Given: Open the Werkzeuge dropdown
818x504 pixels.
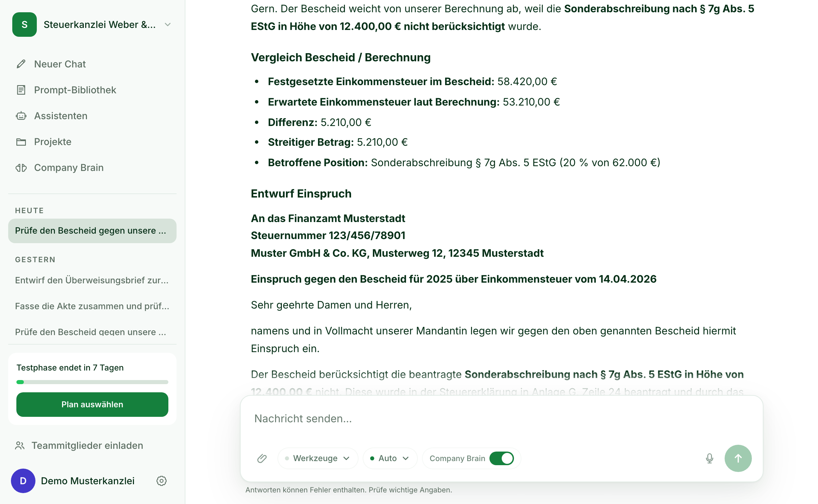Looking at the screenshot, I should 318,458.
